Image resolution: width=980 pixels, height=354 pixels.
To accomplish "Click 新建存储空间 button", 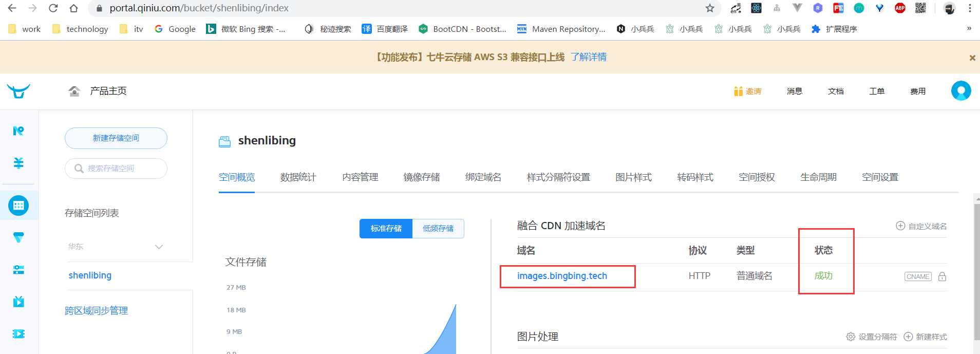I will point(116,138).
